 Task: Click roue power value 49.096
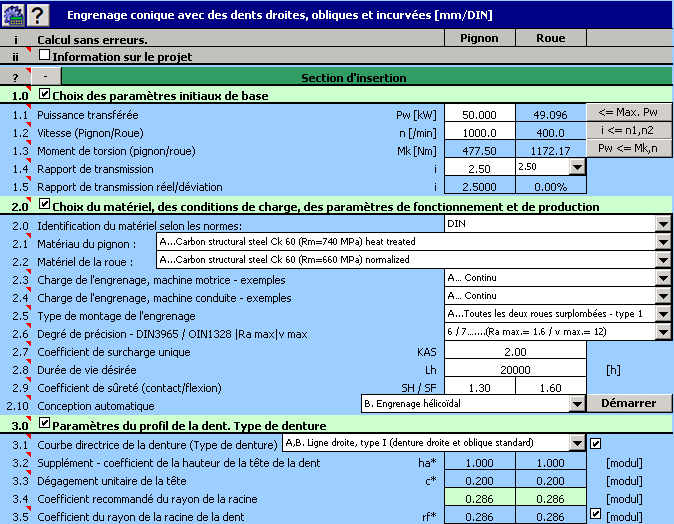(551, 114)
